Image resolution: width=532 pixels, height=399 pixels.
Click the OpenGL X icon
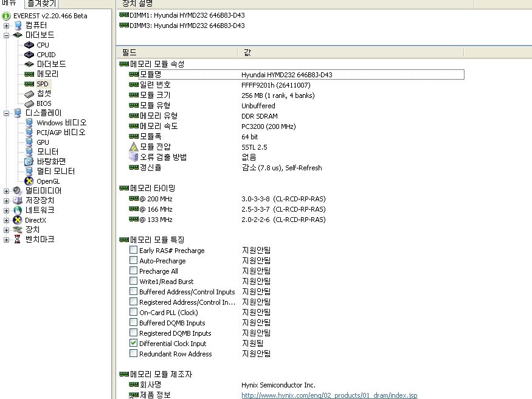29,181
